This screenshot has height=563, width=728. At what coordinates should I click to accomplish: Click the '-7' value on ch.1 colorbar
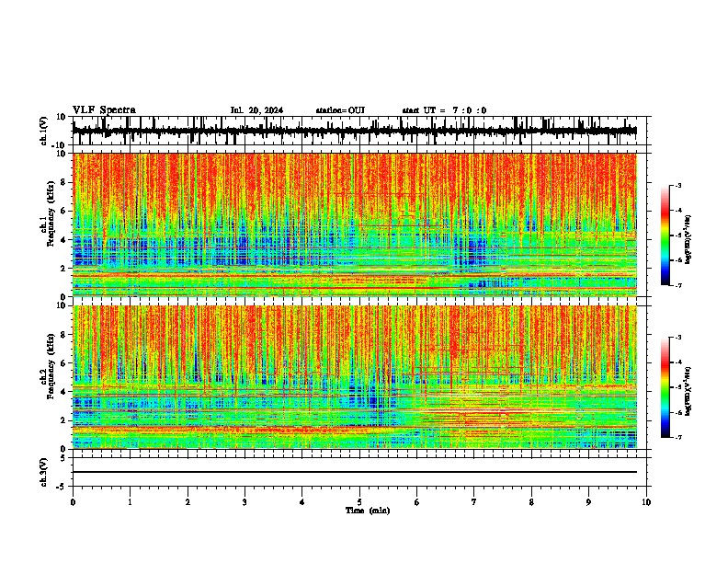point(677,285)
